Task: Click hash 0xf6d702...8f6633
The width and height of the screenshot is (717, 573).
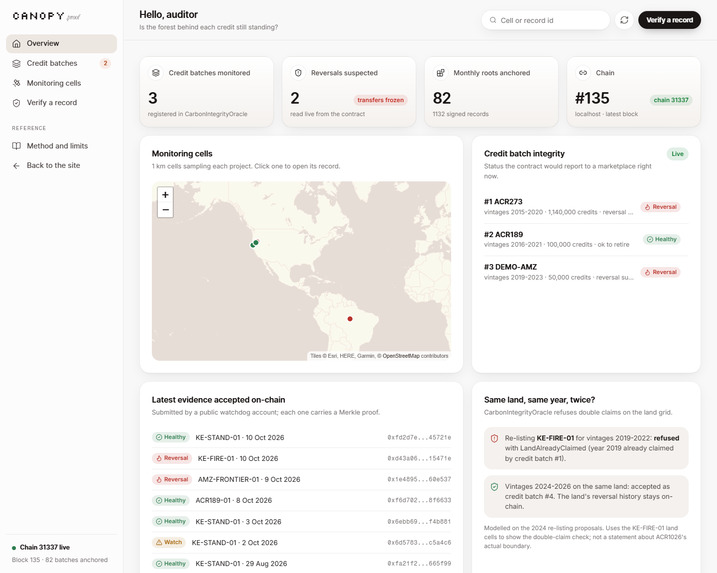Action: pos(419,500)
